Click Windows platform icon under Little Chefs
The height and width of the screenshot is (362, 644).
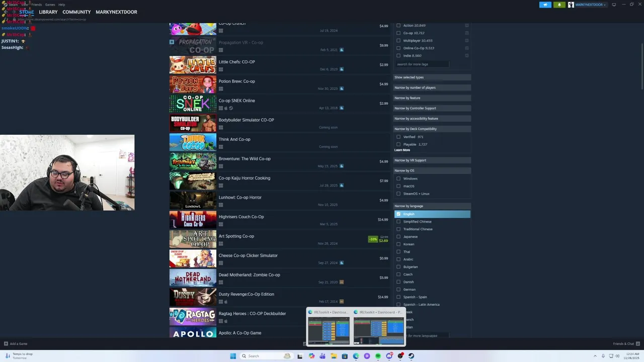pyautogui.click(x=221, y=69)
